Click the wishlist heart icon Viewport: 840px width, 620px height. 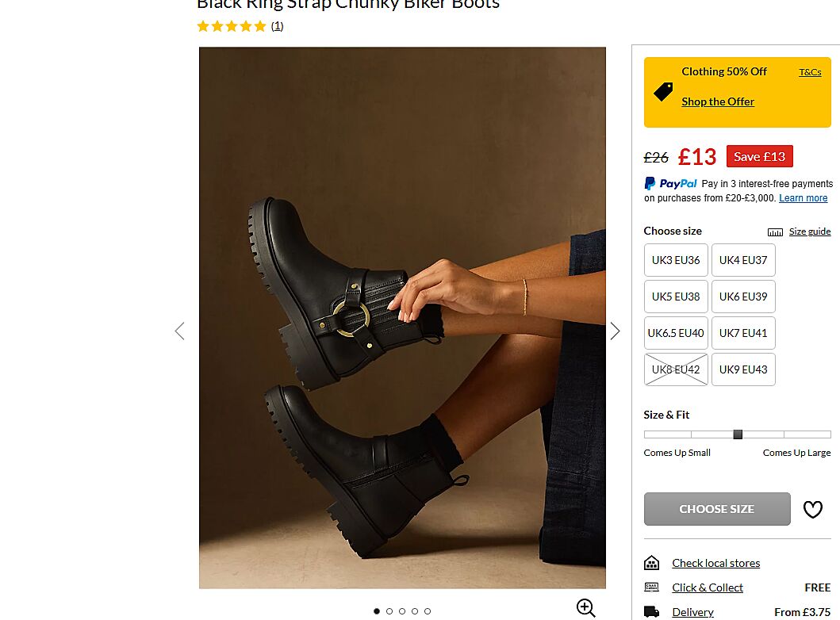coord(812,510)
